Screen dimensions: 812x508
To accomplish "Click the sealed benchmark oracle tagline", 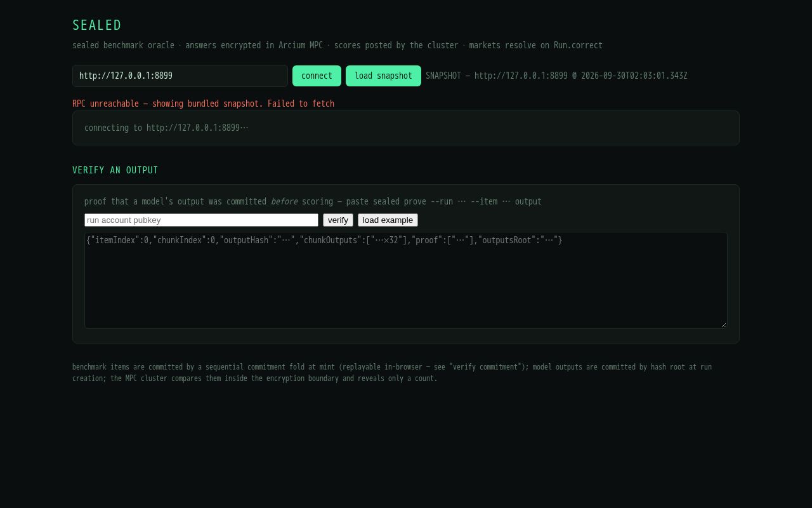I will (337, 45).
